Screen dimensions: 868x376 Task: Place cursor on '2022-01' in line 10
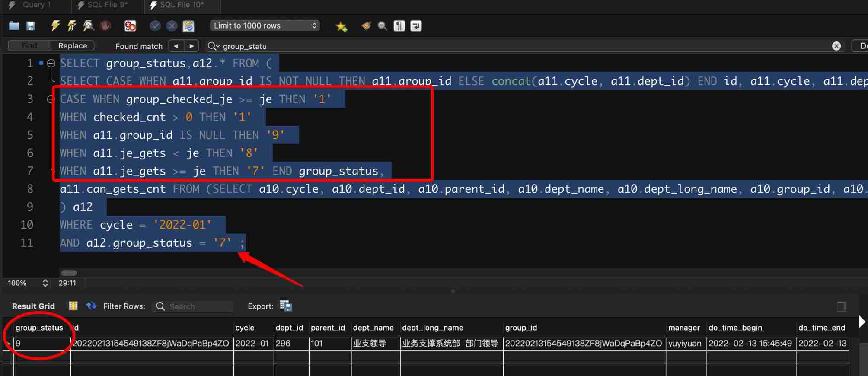[182, 225]
